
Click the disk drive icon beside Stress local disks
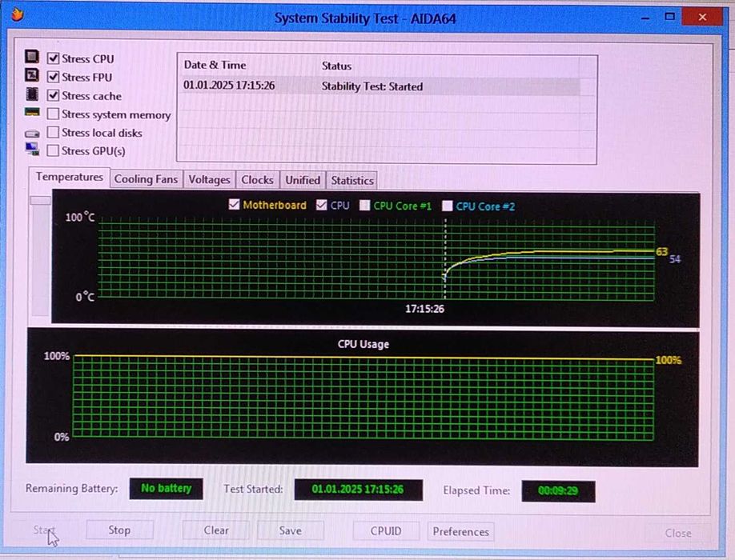(32, 134)
